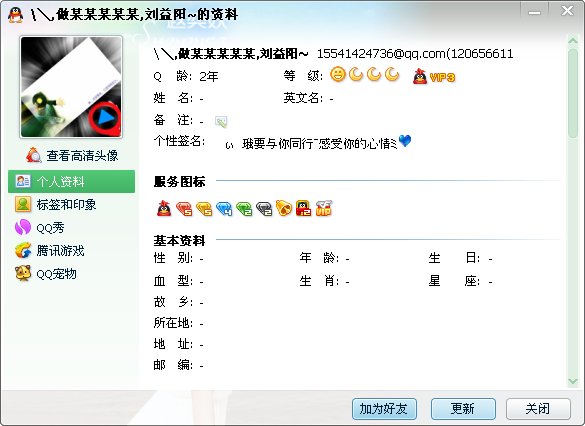585x426 pixels.
Task: Click the scrollbar down arrow
Action: point(573,381)
